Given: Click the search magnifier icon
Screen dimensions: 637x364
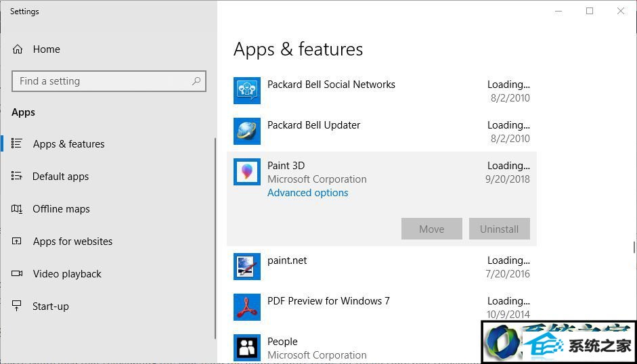Looking at the screenshot, I should (196, 81).
